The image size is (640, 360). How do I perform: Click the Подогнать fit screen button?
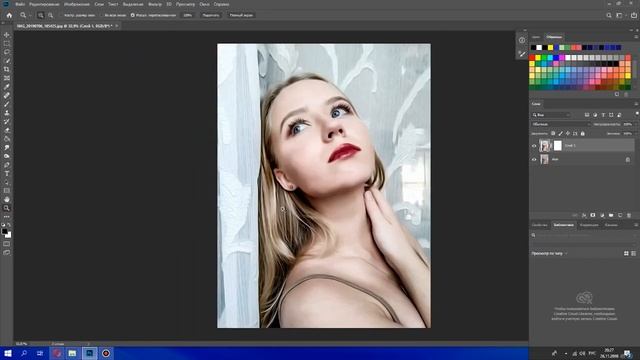pyautogui.click(x=211, y=15)
